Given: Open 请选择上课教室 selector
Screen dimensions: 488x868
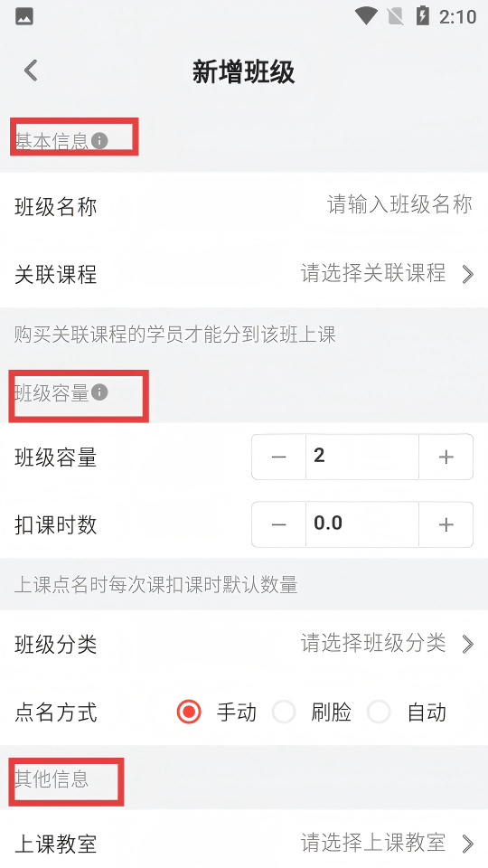Looking at the screenshot, I should [x=388, y=843].
